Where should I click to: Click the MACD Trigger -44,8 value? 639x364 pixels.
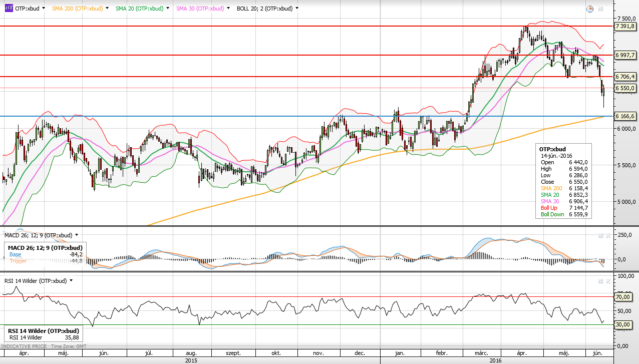76,261
